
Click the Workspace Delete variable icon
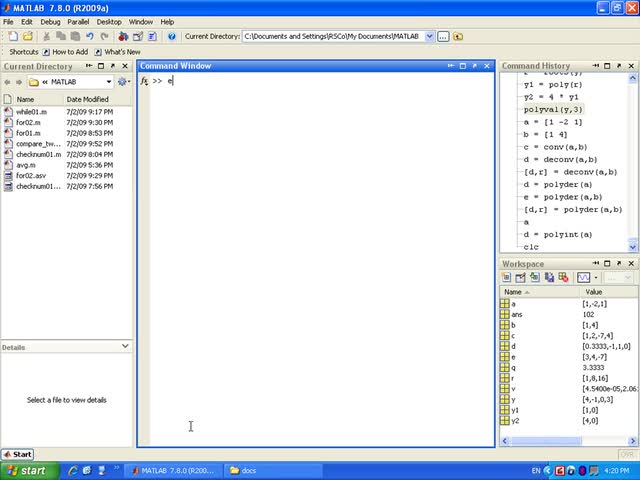tap(564, 278)
